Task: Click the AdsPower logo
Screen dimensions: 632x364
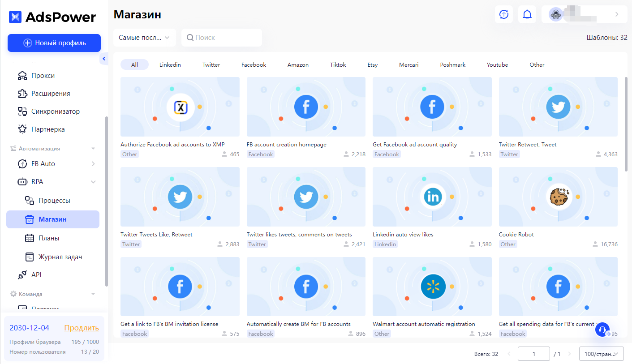Action: click(x=52, y=17)
